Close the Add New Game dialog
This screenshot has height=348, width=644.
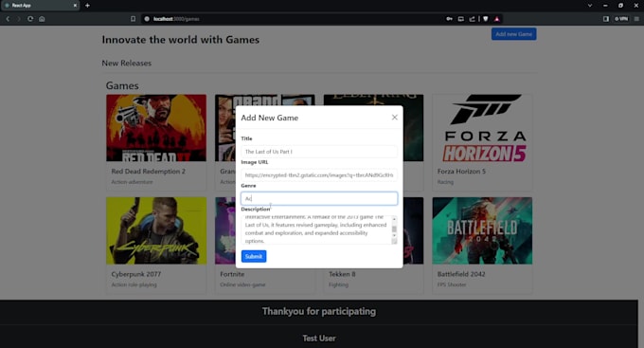[x=394, y=118]
